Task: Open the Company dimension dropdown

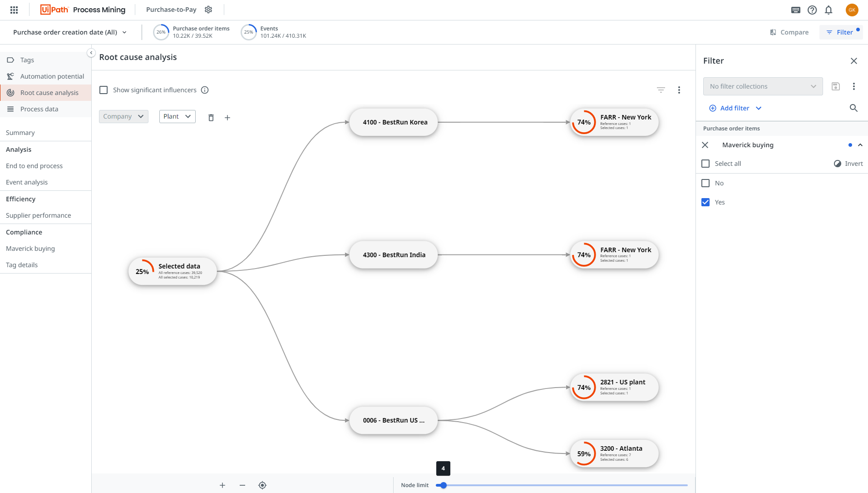Action: pos(123,116)
